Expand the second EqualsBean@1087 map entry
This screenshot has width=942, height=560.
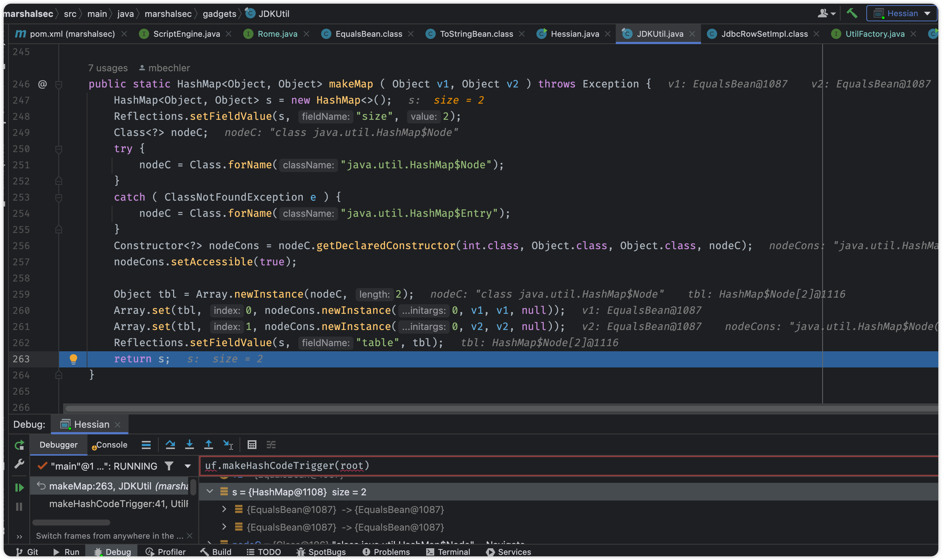click(224, 527)
